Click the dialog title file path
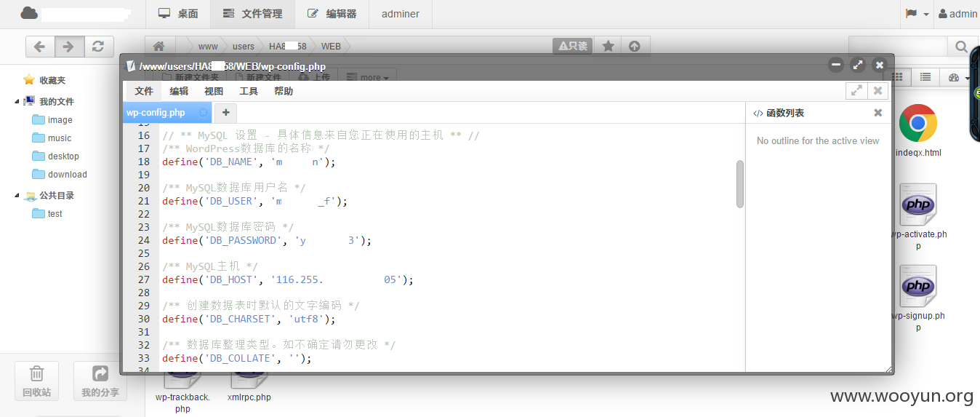Viewport: 980px width, 417px height. pyautogui.click(x=233, y=66)
